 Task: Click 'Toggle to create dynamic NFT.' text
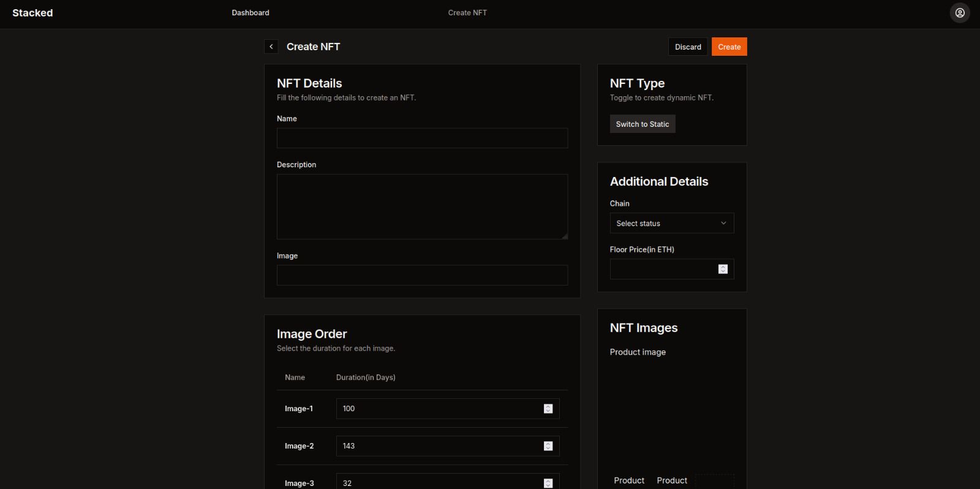point(661,98)
